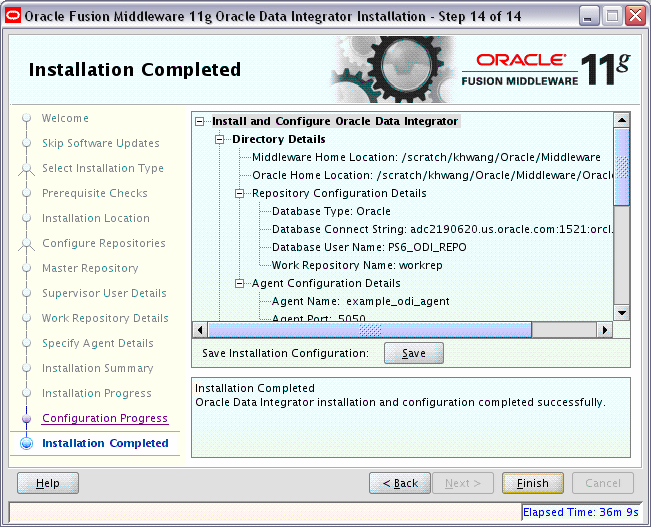The width and height of the screenshot is (651, 527).
Task: Select the Database User Name tree entry
Action: pos(368,248)
